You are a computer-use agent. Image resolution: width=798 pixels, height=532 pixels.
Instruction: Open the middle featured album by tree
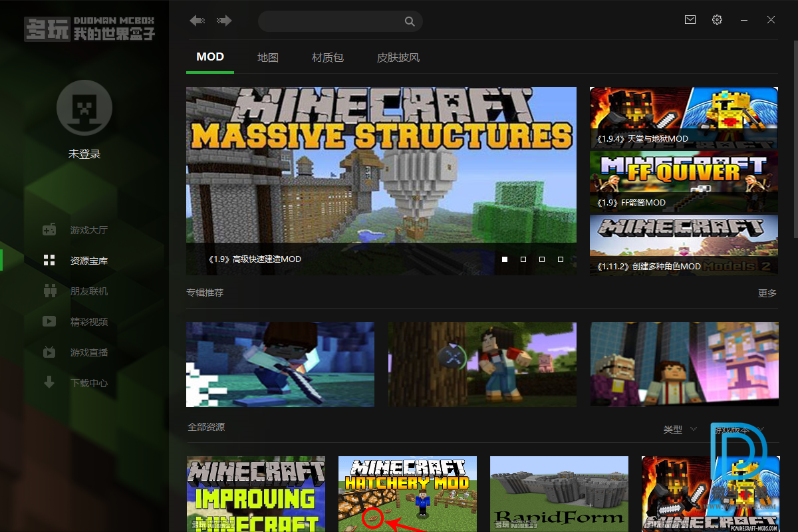[x=482, y=364]
